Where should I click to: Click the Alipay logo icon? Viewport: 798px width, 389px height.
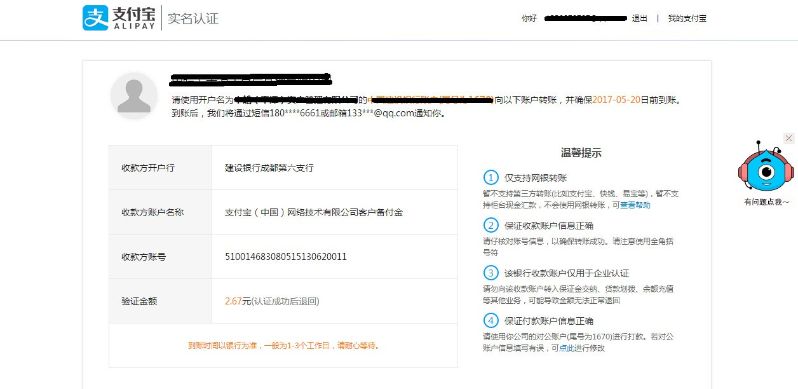96,18
